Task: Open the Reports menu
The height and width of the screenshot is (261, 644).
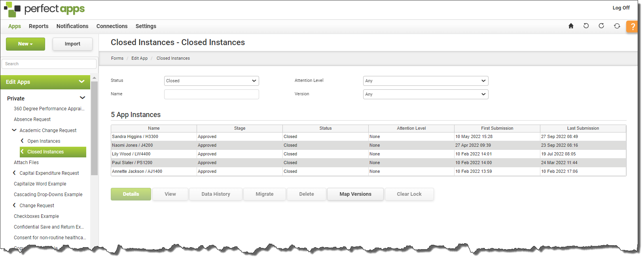Action: point(39,26)
